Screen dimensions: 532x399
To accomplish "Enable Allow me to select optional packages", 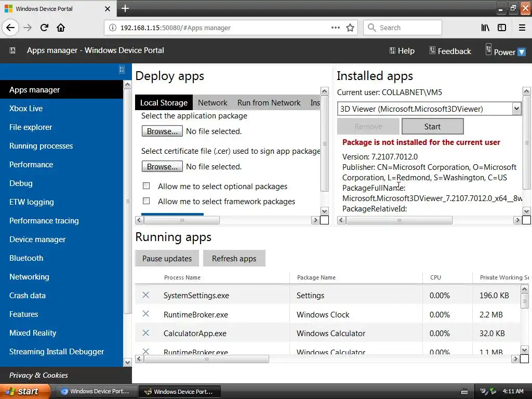I will pyautogui.click(x=146, y=185).
